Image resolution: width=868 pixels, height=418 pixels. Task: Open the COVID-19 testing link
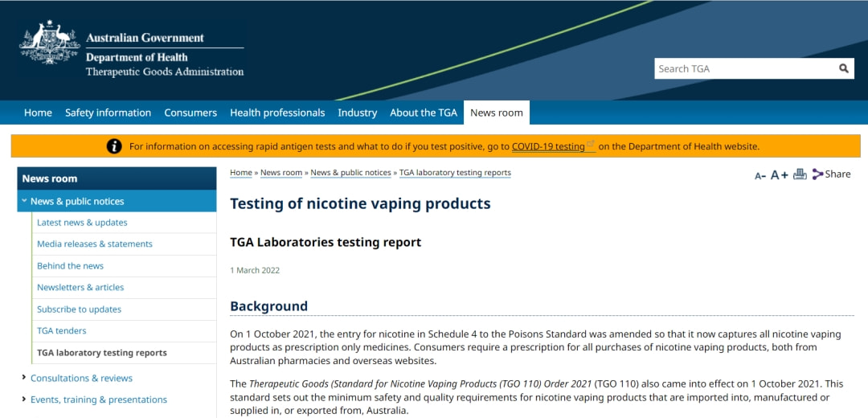(548, 146)
